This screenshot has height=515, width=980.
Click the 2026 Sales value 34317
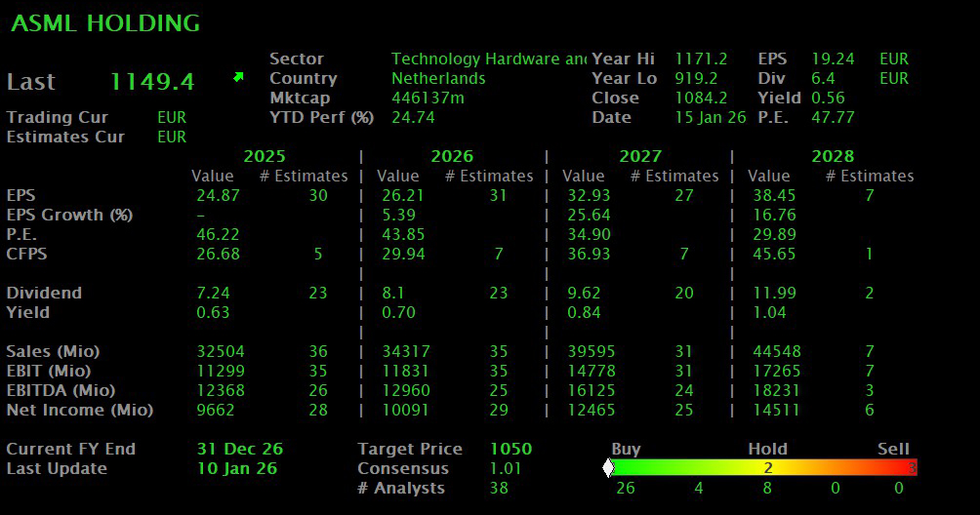coord(406,351)
